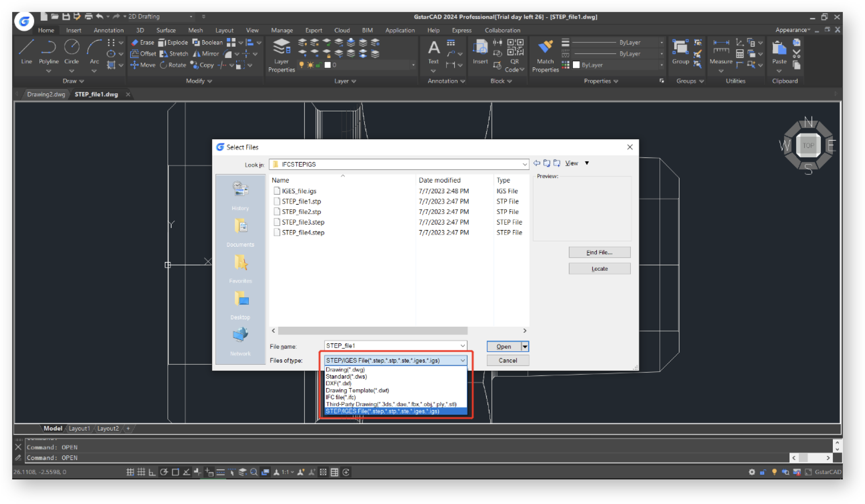Screen dimensions: 865x504
Task: Click the Open button
Action: pos(503,346)
